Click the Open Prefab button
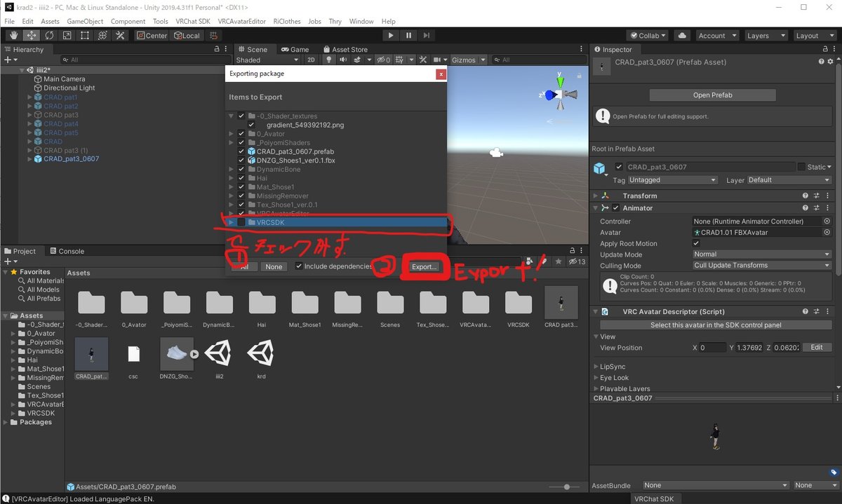 [712, 95]
